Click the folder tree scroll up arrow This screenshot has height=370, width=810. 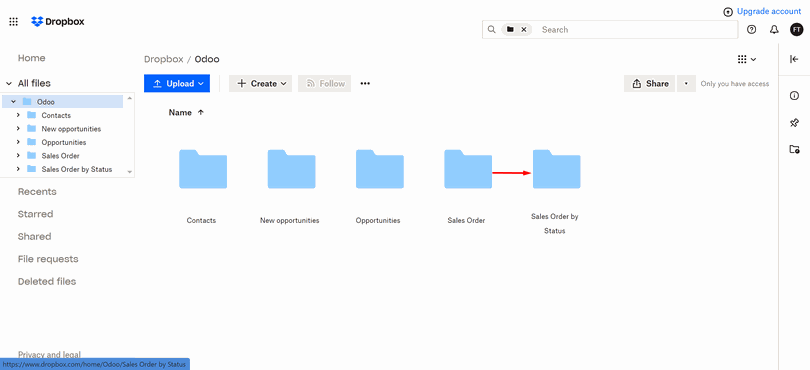[x=130, y=98]
